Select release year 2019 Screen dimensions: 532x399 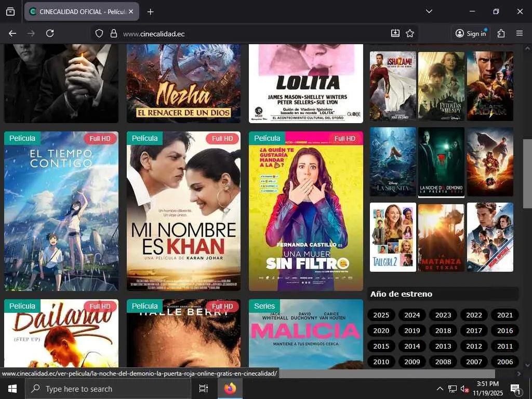coord(412,330)
